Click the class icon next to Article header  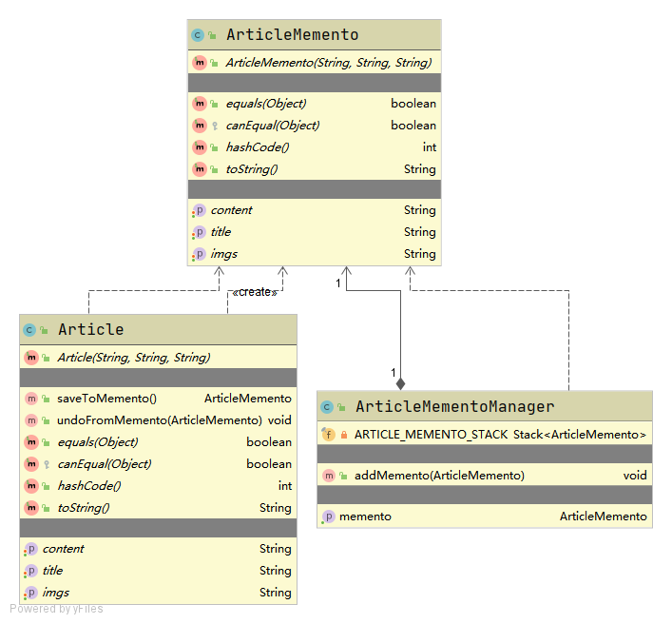[29, 330]
